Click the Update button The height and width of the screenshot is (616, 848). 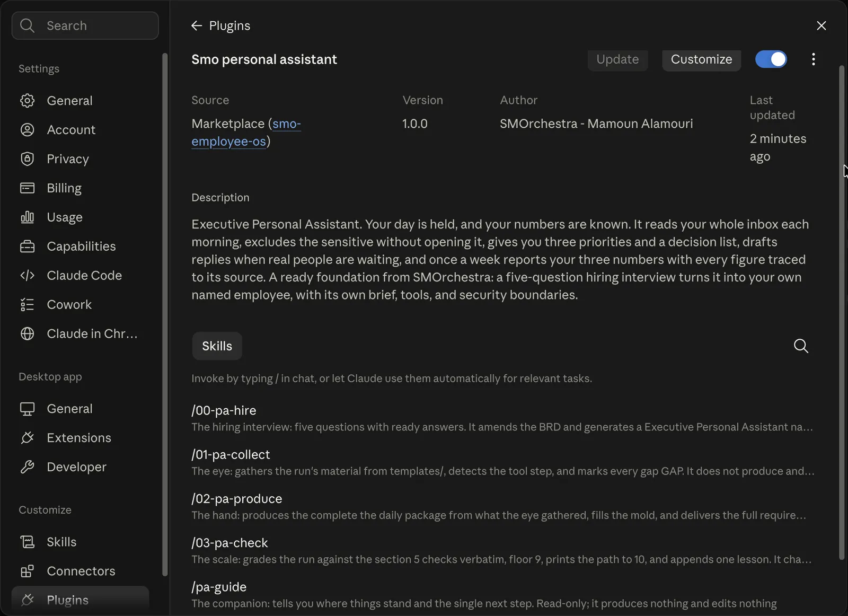click(x=617, y=59)
